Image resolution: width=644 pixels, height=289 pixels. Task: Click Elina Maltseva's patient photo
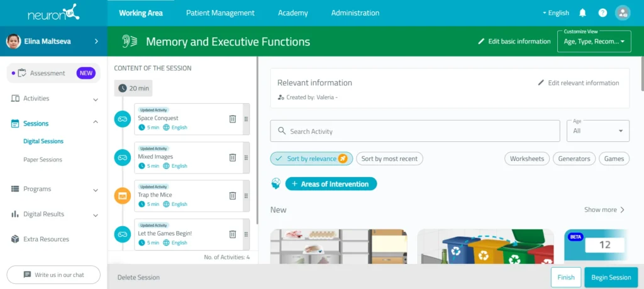[x=13, y=41]
